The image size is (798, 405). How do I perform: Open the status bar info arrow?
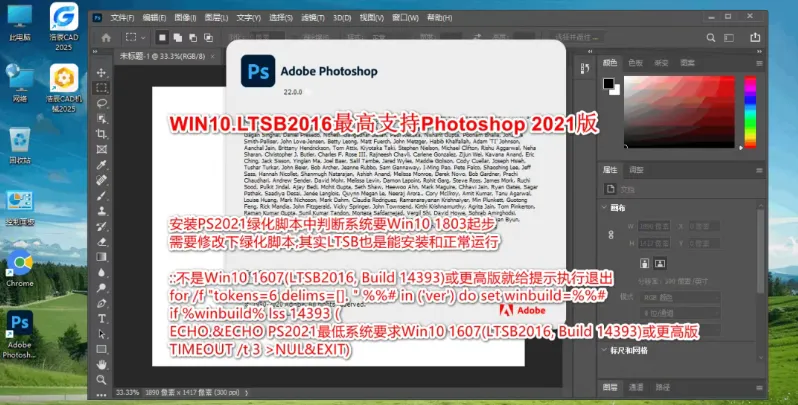[247, 393]
